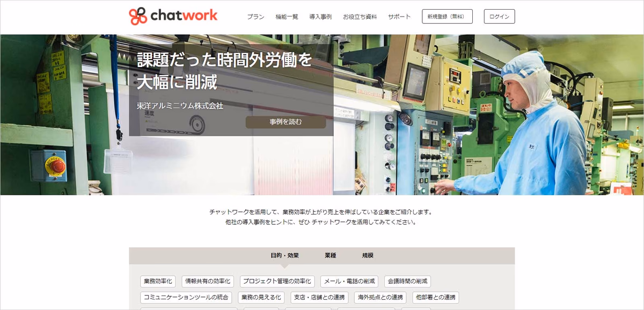Click the hero banner headline 課題だった時間外労働を大幅に削減
The height and width of the screenshot is (310, 644).
224,71
